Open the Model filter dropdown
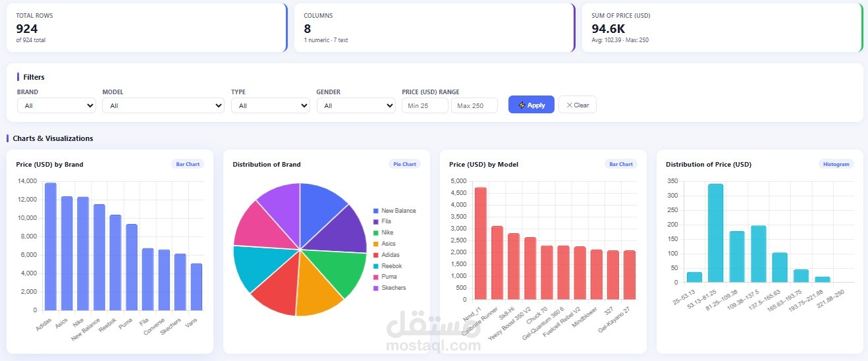868x361 pixels. pyautogui.click(x=163, y=105)
